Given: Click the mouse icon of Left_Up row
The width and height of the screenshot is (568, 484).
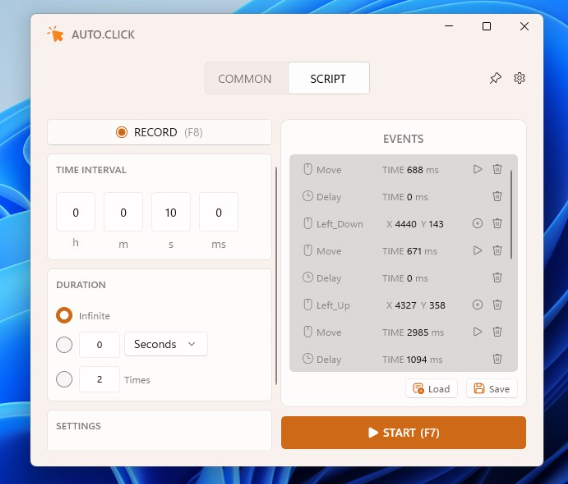Looking at the screenshot, I should pyautogui.click(x=308, y=305).
